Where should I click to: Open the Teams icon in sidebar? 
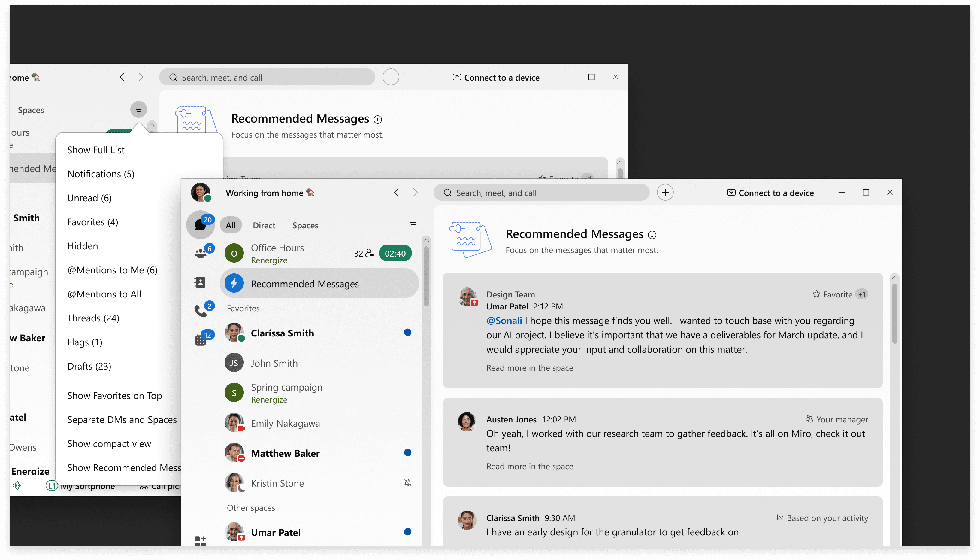click(200, 254)
